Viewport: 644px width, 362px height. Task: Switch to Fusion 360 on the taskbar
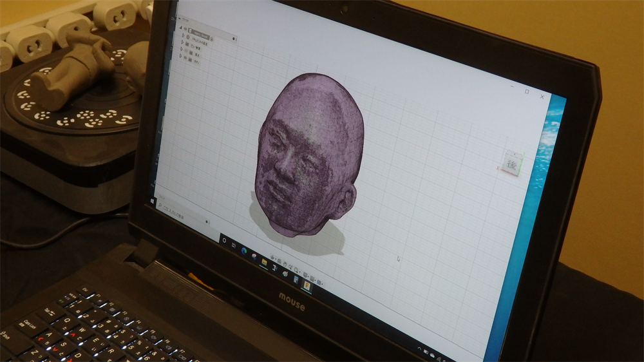[x=308, y=285]
